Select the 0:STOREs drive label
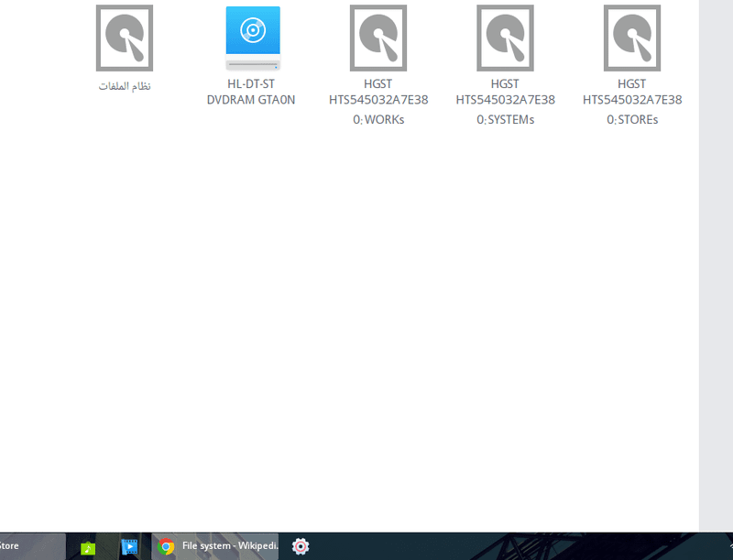 coord(630,118)
